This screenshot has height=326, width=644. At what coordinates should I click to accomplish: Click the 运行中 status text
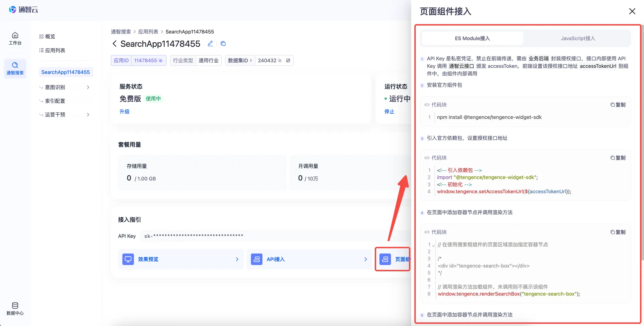(399, 99)
